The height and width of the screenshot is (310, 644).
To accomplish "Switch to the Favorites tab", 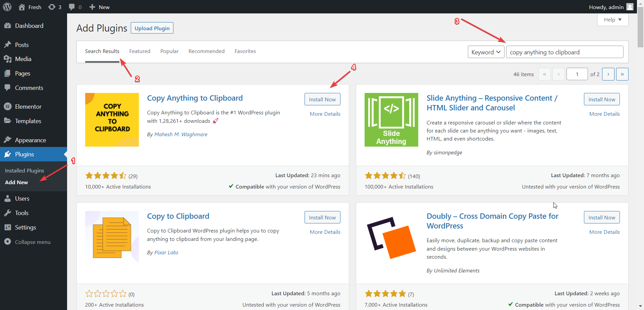I will [245, 51].
